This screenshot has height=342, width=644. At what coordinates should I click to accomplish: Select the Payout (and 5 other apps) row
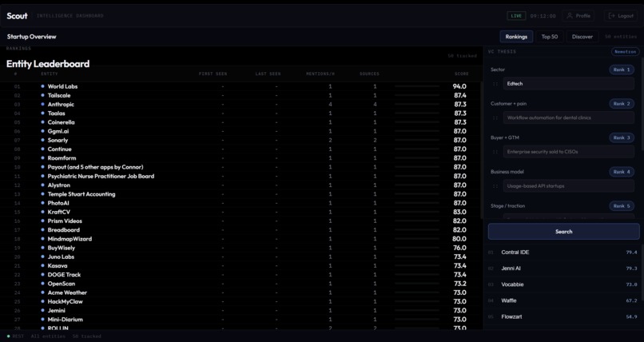(x=241, y=167)
